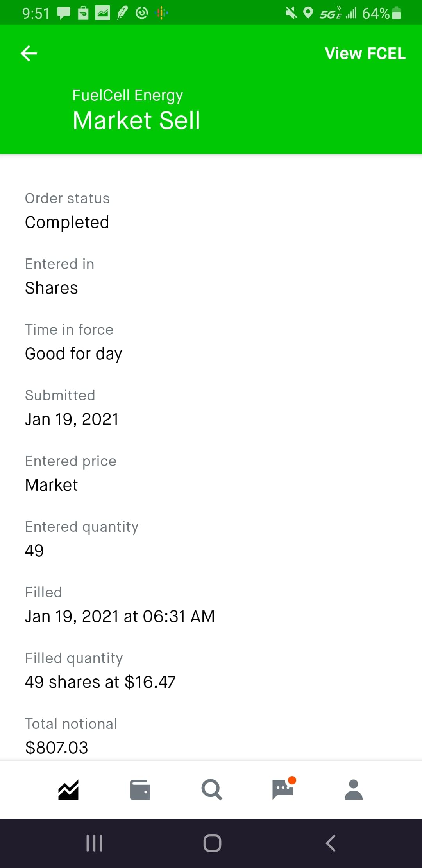
Task: Tap the Robinhood feather status icon
Action: tap(122, 13)
